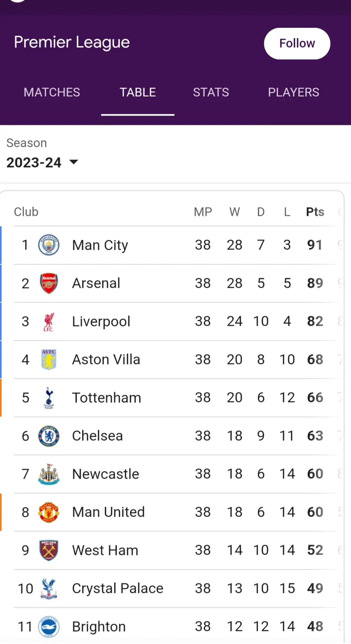Viewport: 351px width, 644px height.
Task: Tap the Liverpool club crest
Action: [x=49, y=322]
